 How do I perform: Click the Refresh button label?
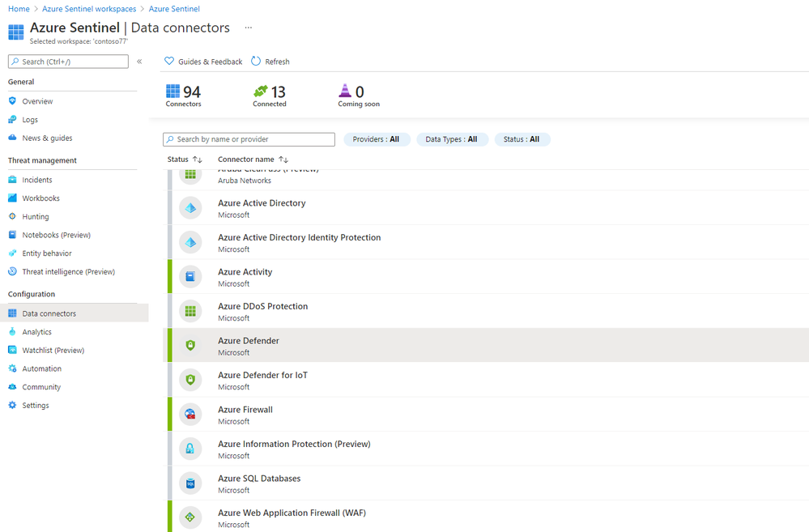pyautogui.click(x=277, y=62)
